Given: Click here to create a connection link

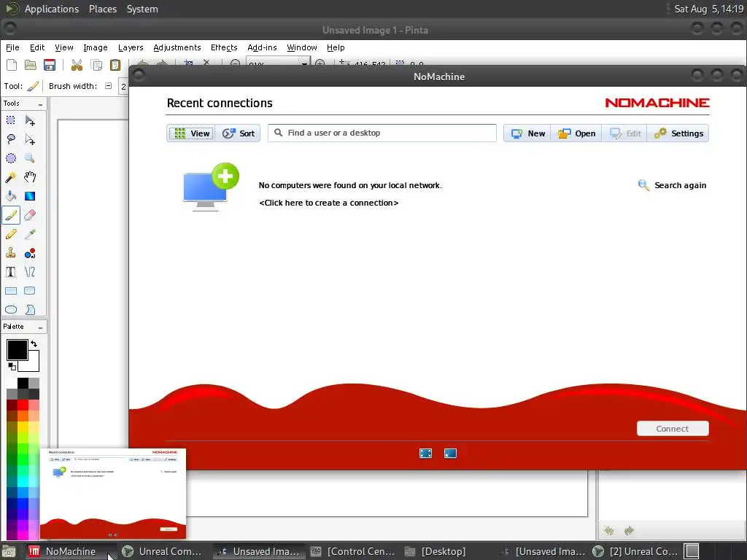Looking at the screenshot, I should pyautogui.click(x=329, y=203).
